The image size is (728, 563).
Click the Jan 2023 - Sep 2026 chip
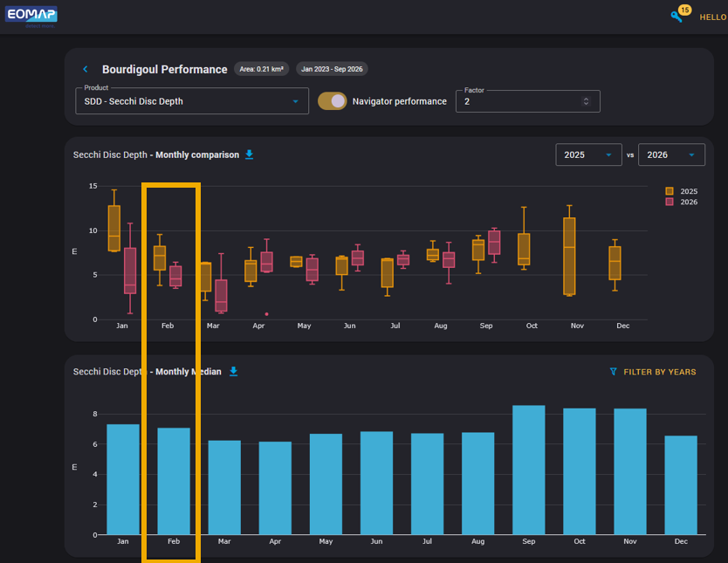tap(332, 69)
